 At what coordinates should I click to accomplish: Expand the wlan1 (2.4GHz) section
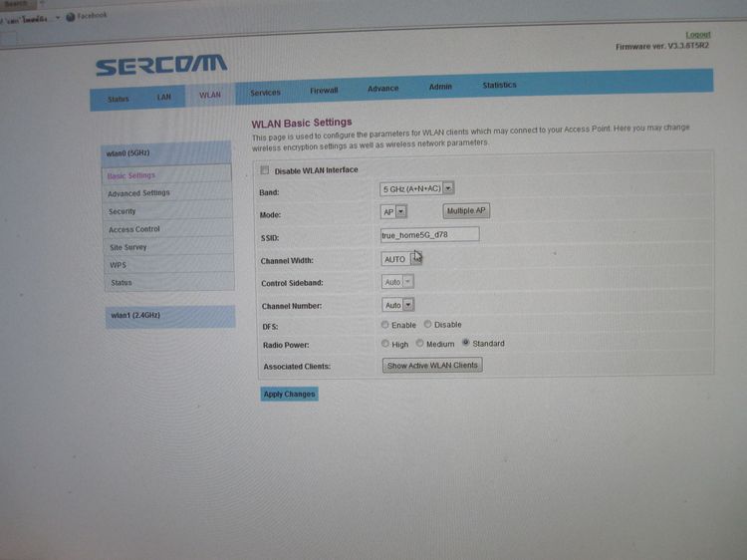coord(170,316)
